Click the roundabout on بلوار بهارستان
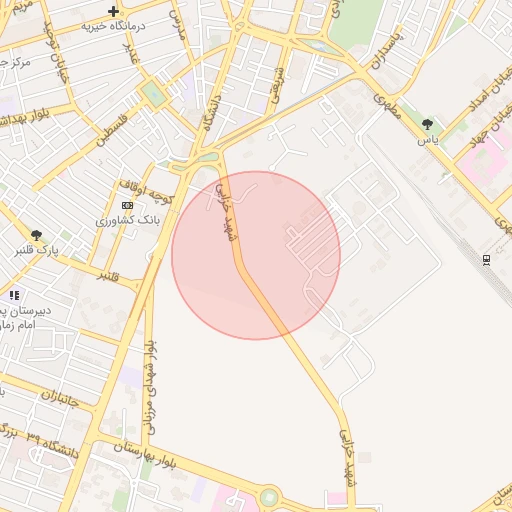 click(x=269, y=498)
